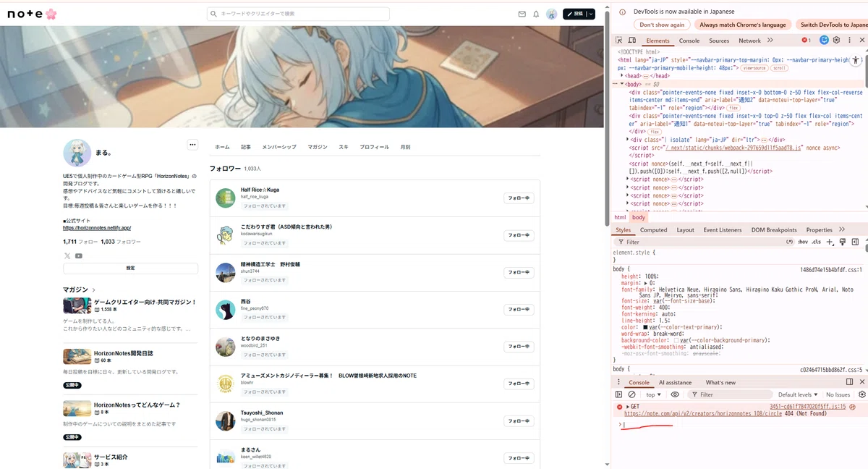Toggle follow for となりのまさゆき

point(519,347)
